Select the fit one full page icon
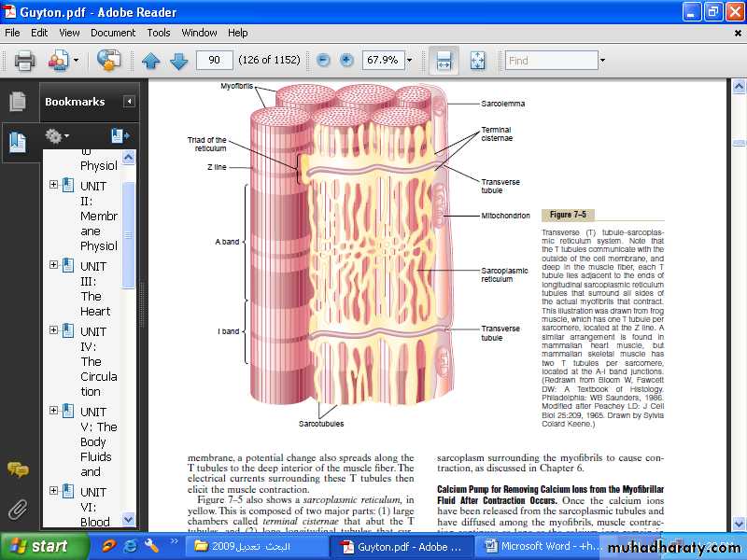Image resolution: width=747 pixels, height=560 pixels. pos(477,61)
